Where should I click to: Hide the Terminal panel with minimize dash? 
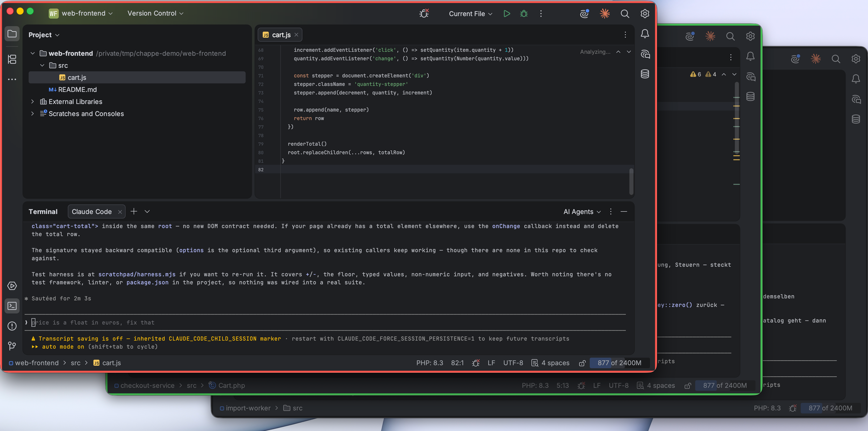[x=624, y=211]
